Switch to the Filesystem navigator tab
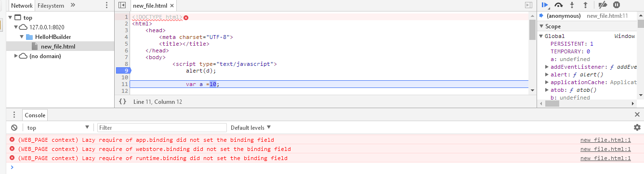The height and width of the screenshot is (174, 644). (50, 5)
